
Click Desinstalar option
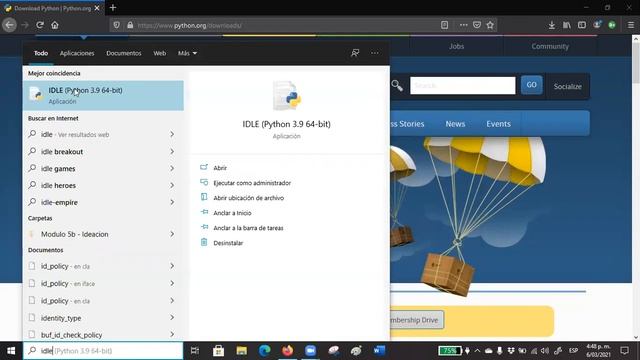(x=228, y=243)
